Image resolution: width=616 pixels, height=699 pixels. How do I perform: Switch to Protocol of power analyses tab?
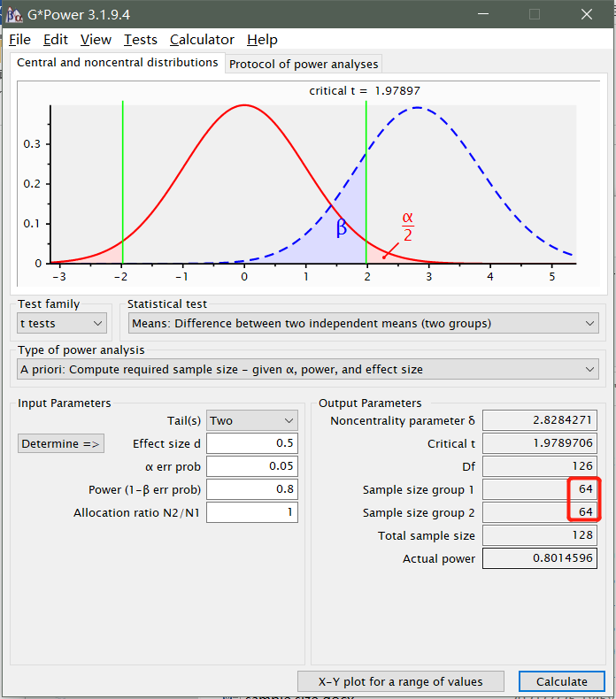tap(304, 65)
